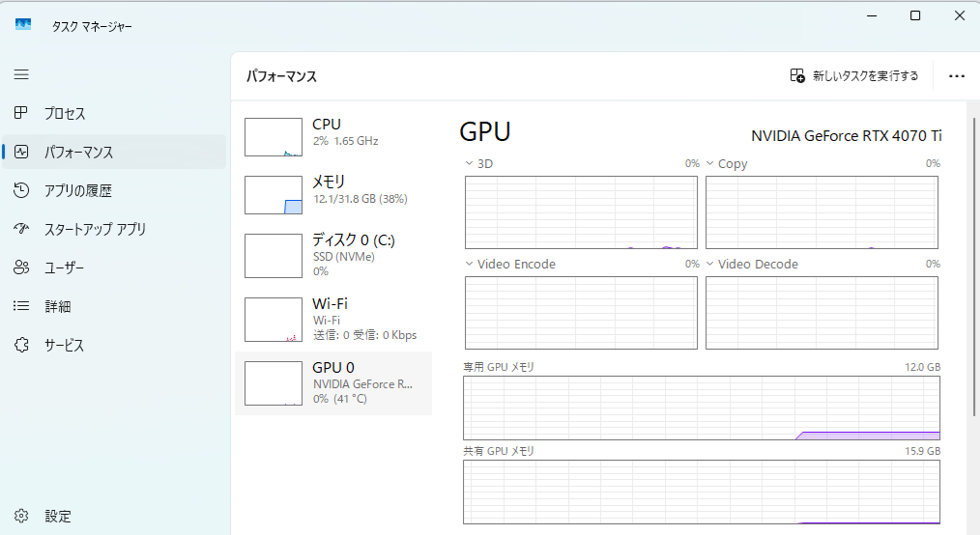Viewport: 980px width, 535px height.
Task: Click the 15.9 GB shared memory value
Action: pyautogui.click(x=923, y=451)
